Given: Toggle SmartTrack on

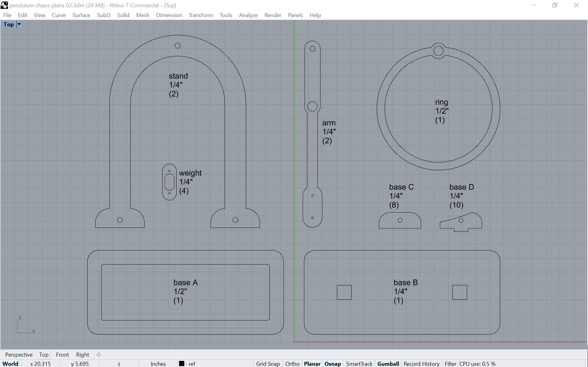Looking at the screenshot, I should [359, 364].
